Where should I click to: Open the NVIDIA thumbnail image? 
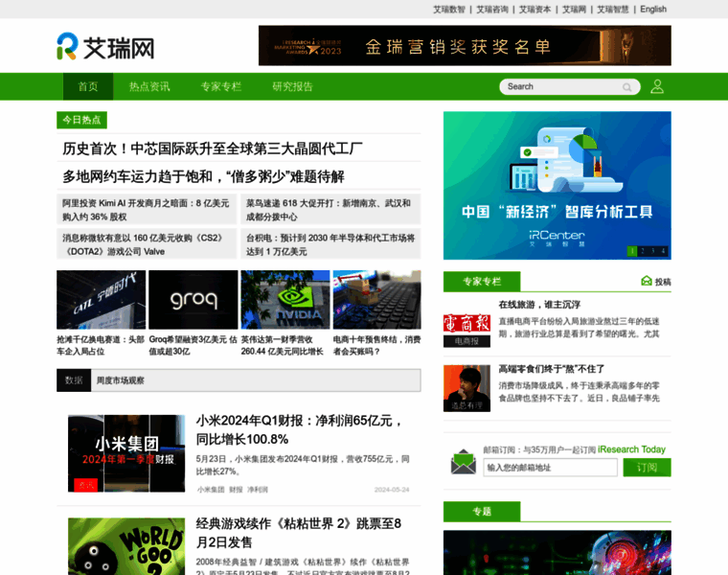pyautogui.click(x=285, y=300)
